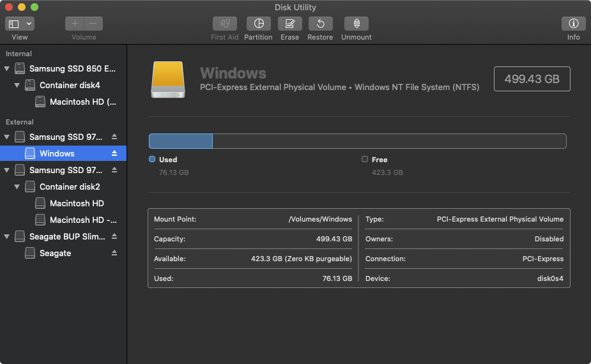Click the blue used space bar segment
This screenshot has width=591, height=364.
click(x=181, y=141)
